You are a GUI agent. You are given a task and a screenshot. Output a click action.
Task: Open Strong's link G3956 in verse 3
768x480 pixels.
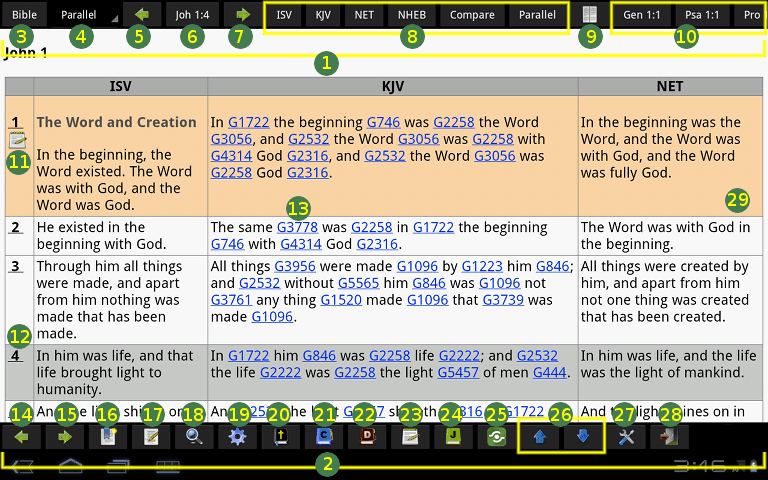click(295, 266)
